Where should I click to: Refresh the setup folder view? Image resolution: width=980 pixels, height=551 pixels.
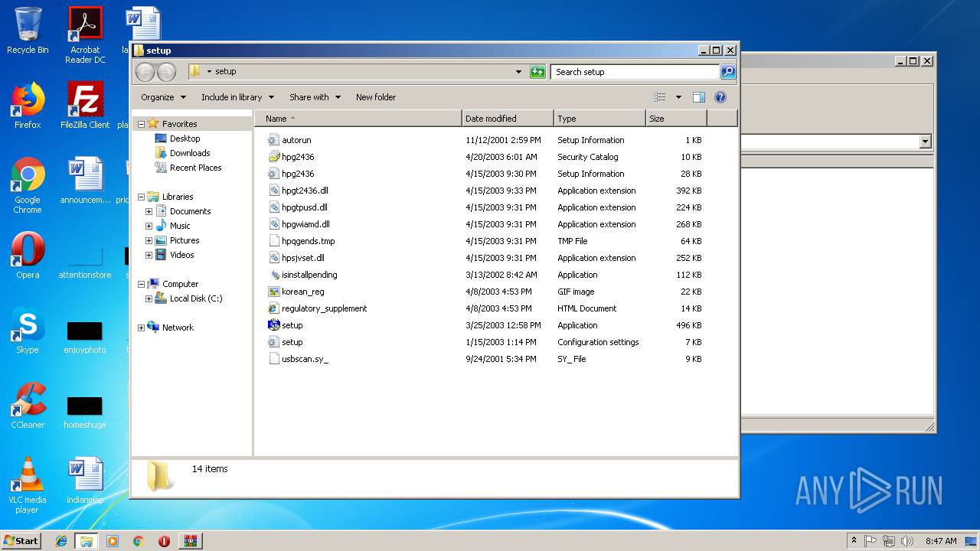tap(537, 72)
